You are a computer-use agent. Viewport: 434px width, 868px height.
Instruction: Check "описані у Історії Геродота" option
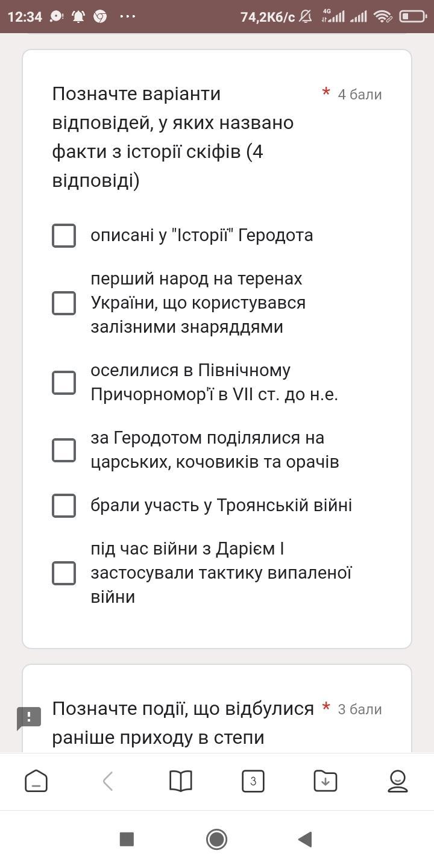pos(64,236)
